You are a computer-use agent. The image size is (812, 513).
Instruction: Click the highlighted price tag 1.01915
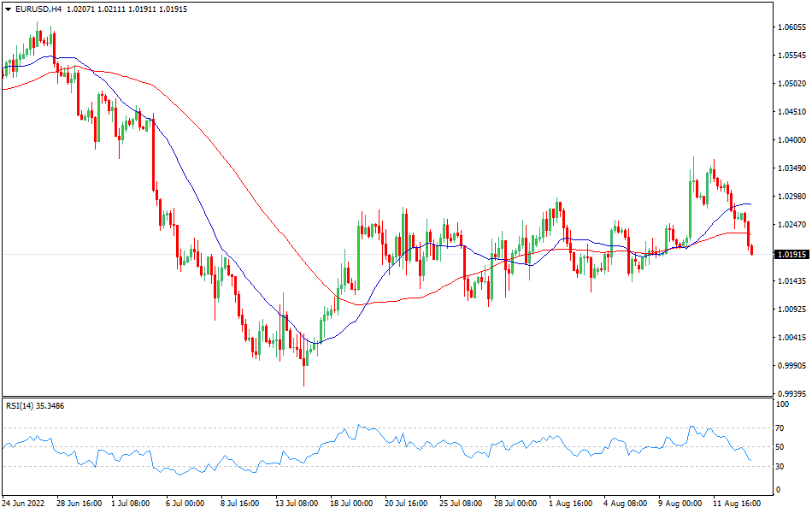pyautogui.click(x=792, y=253)
